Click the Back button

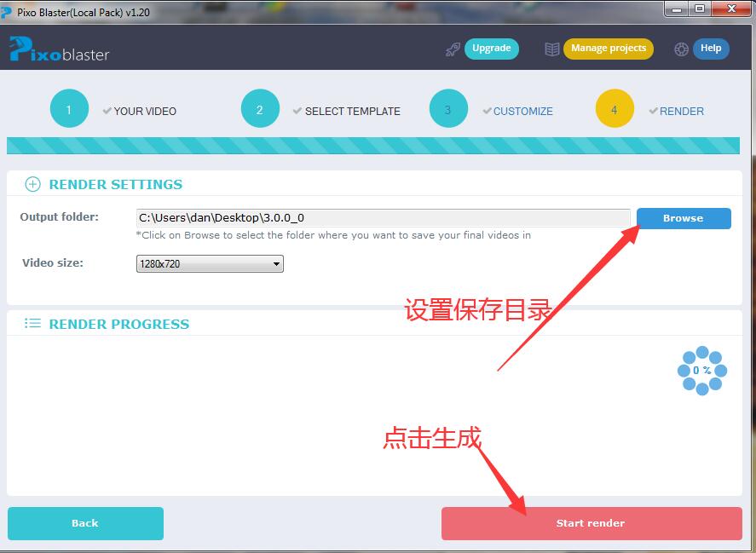coord(85,523)
